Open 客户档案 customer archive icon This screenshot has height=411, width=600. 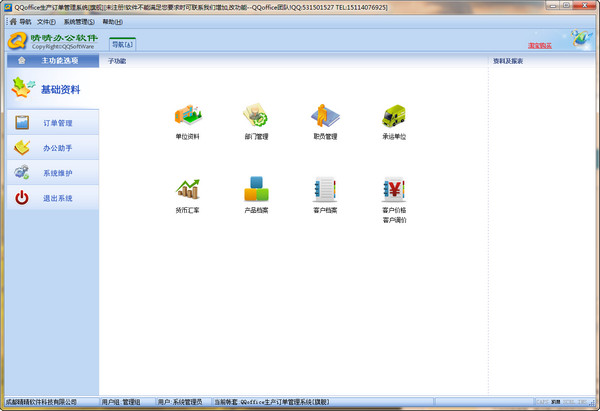(x=324, y=189)
